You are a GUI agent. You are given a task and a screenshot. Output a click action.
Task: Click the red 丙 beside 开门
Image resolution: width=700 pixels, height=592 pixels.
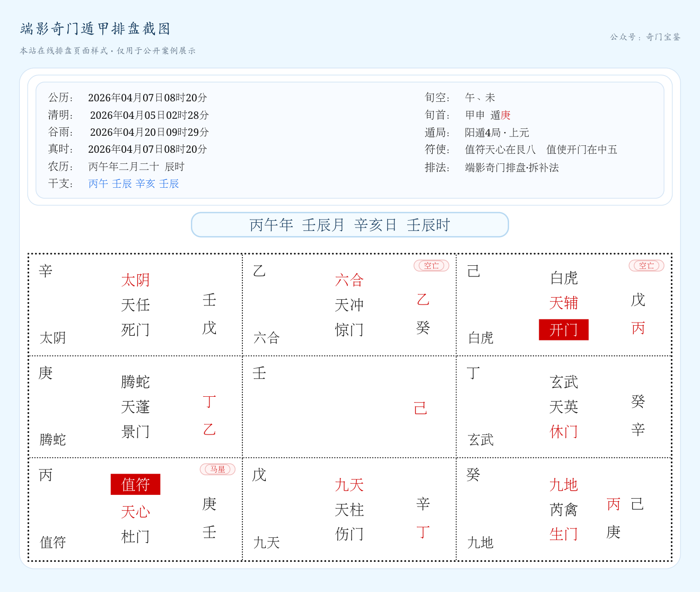pyautogui.click(x=638, y=328)
